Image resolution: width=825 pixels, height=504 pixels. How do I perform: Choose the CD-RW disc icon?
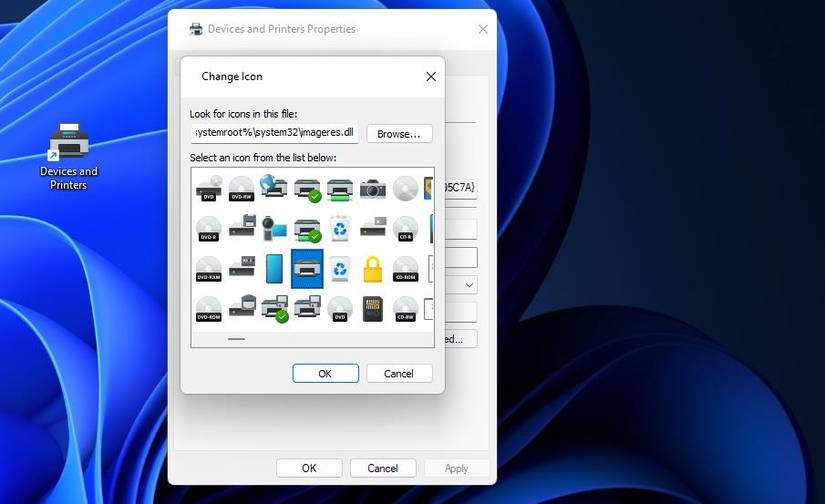click(405, 309)
